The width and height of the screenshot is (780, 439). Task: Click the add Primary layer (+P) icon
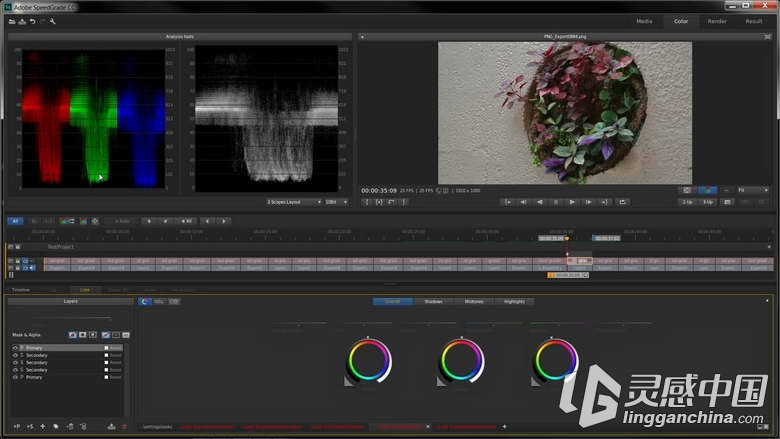17,427
